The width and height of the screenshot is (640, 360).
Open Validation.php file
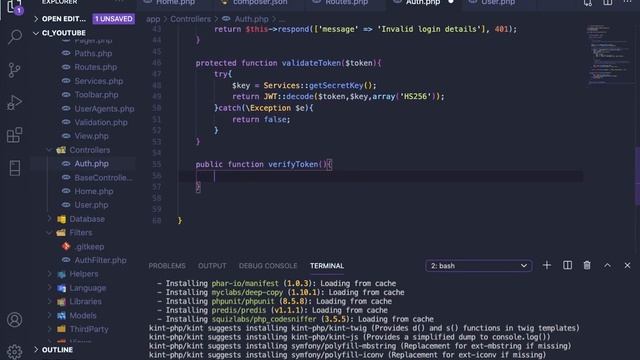(101, 122)
